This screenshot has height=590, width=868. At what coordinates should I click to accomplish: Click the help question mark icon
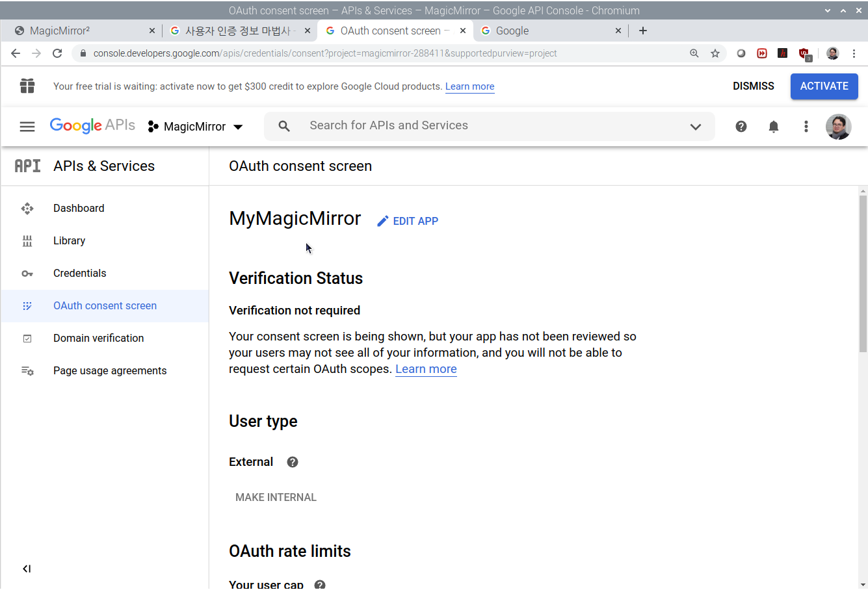741,127
